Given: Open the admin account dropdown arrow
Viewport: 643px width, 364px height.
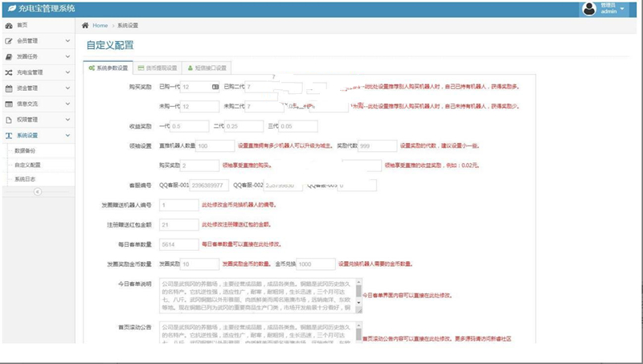Looking at the screenshot, I should click(633, 9).
